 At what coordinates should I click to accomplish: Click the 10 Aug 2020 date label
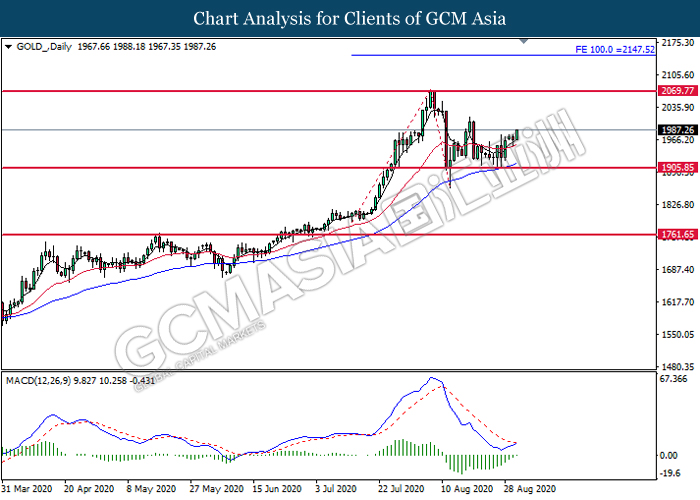click(467, 489)
